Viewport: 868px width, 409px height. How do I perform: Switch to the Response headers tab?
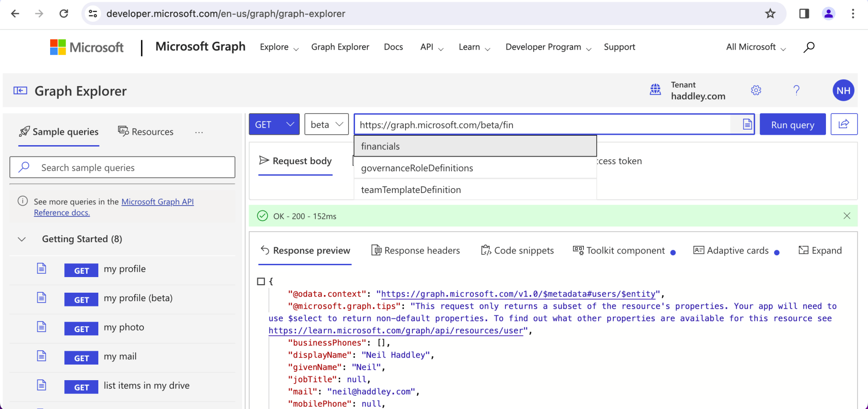tap(416, 251)
